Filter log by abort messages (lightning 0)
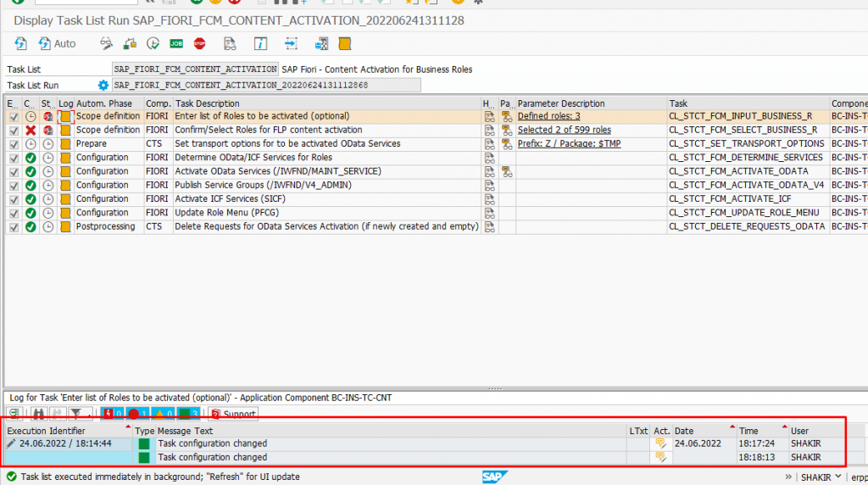 (x=113, y=414)
